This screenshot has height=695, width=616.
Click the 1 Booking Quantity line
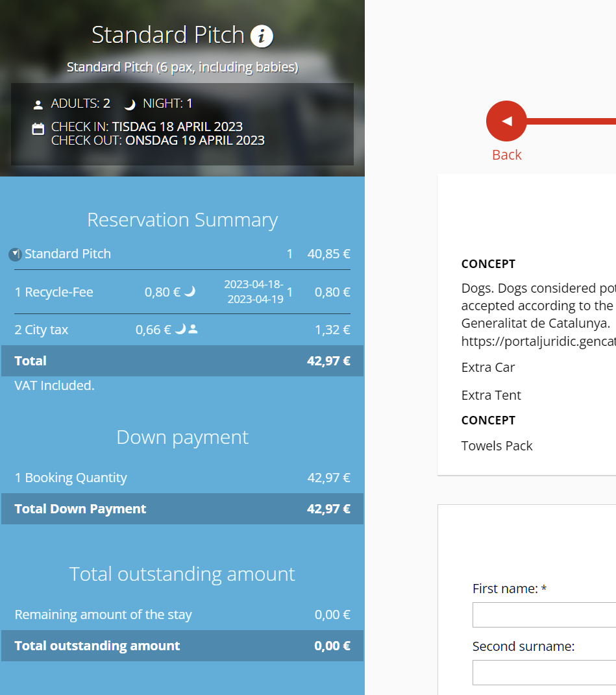pos(71,478)
